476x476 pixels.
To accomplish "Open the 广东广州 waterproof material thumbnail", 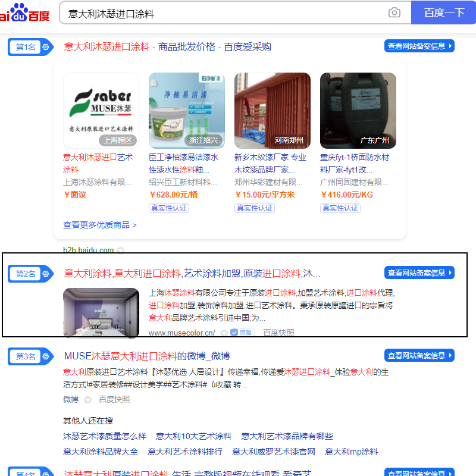I will point(358,111).
